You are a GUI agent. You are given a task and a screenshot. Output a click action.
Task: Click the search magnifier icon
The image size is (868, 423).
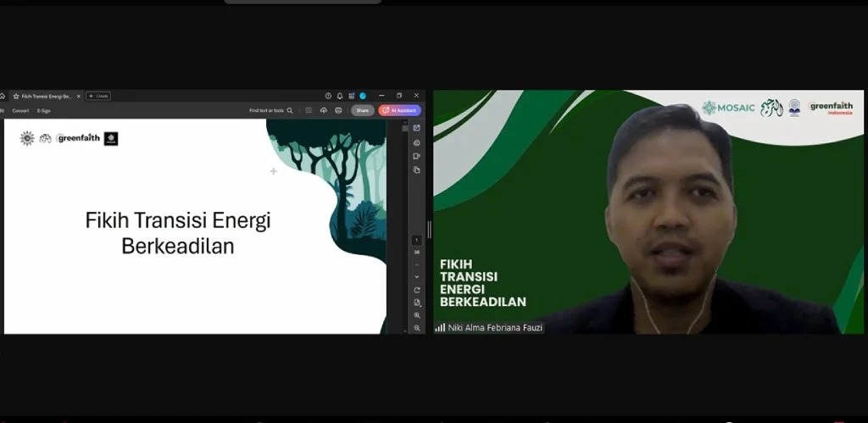(x=290, y=110)
